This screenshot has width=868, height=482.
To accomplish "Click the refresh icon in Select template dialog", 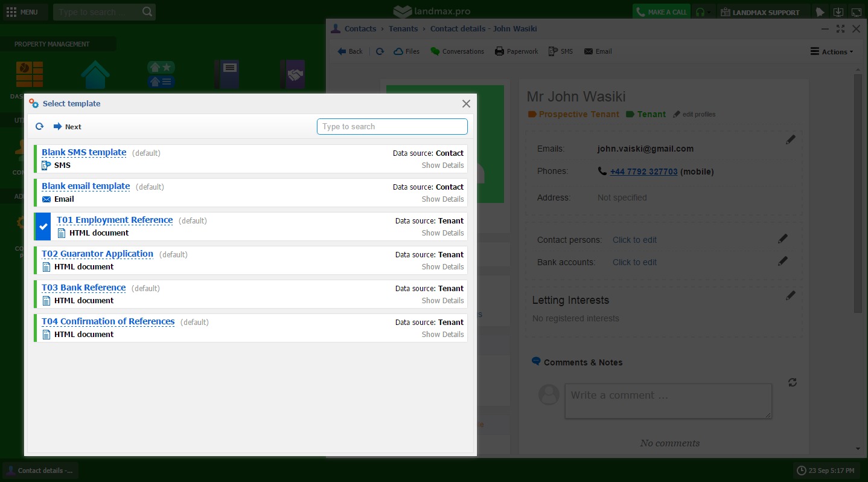I will pos(40,127).
